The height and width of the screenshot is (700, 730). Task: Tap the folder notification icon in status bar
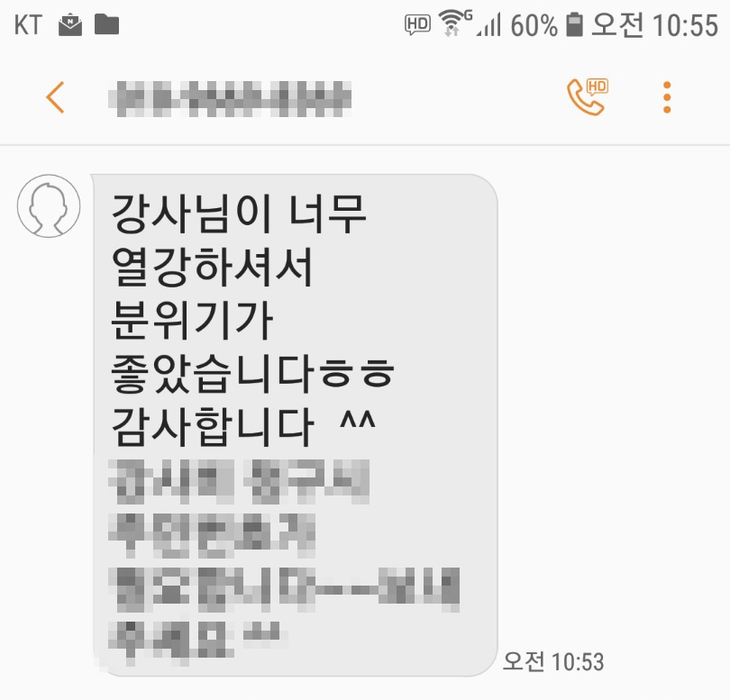(106, 24)
